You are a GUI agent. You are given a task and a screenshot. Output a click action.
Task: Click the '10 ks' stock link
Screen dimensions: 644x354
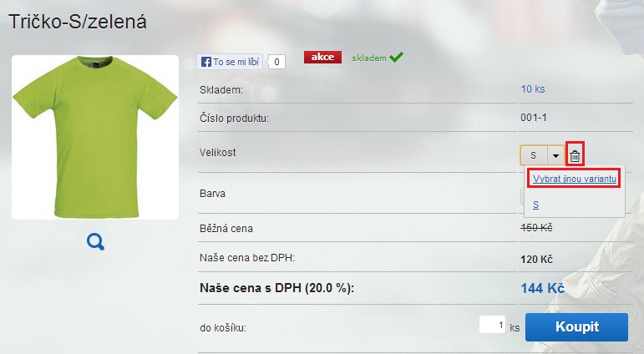533,89
